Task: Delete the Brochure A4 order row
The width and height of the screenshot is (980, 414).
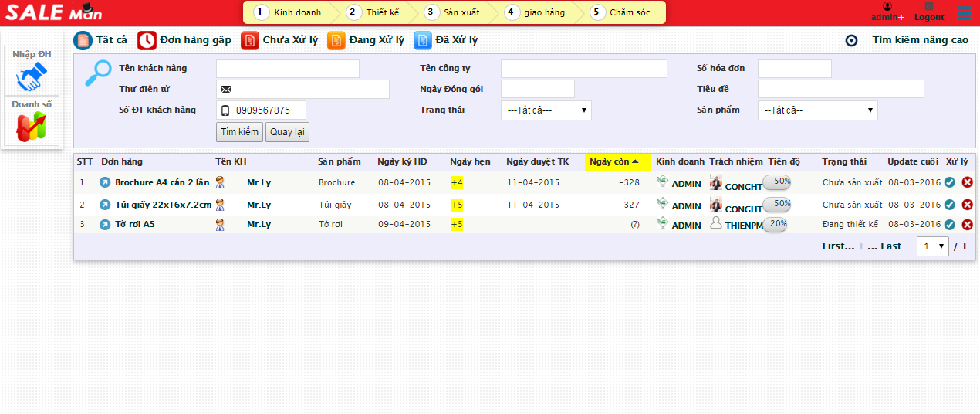Action: click(967, 182)
